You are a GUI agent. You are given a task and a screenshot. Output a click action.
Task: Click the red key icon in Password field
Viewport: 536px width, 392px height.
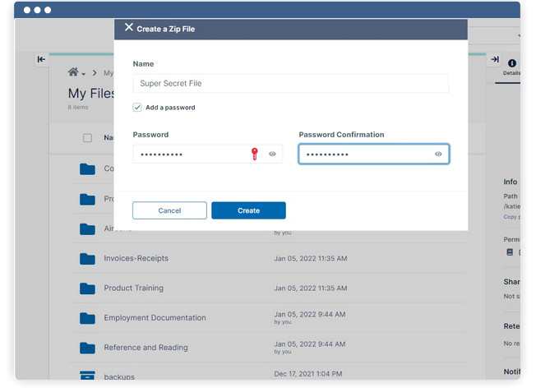pos(255,154)
